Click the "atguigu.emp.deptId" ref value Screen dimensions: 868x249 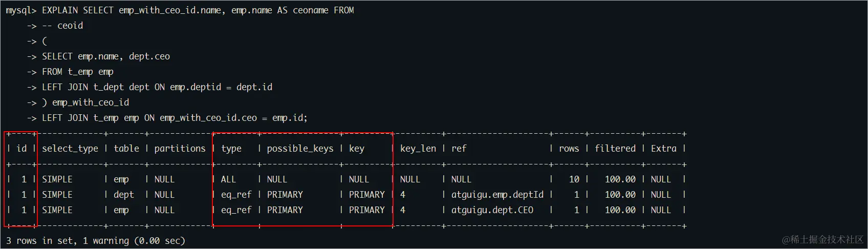click(497, 195)
